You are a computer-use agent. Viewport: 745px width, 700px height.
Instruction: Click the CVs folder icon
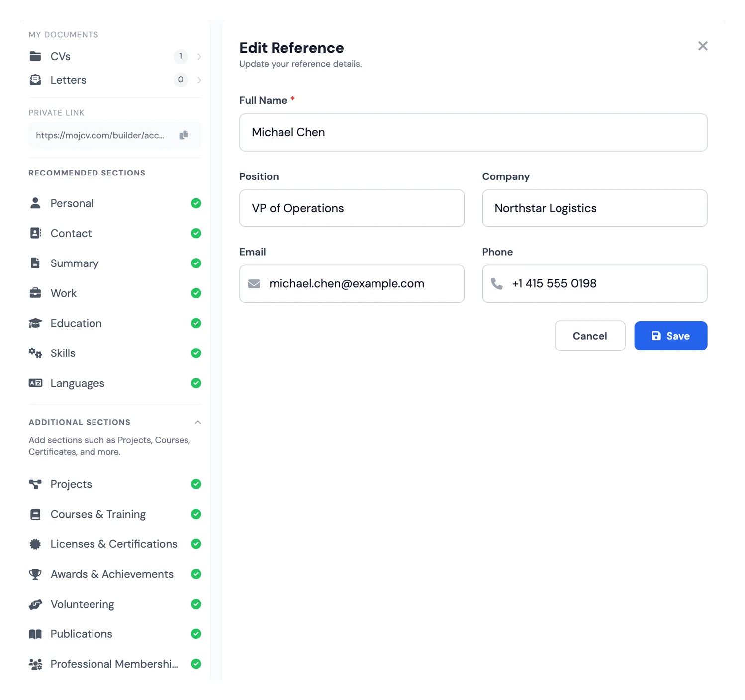pyautogui.click(x=35, y=56)
